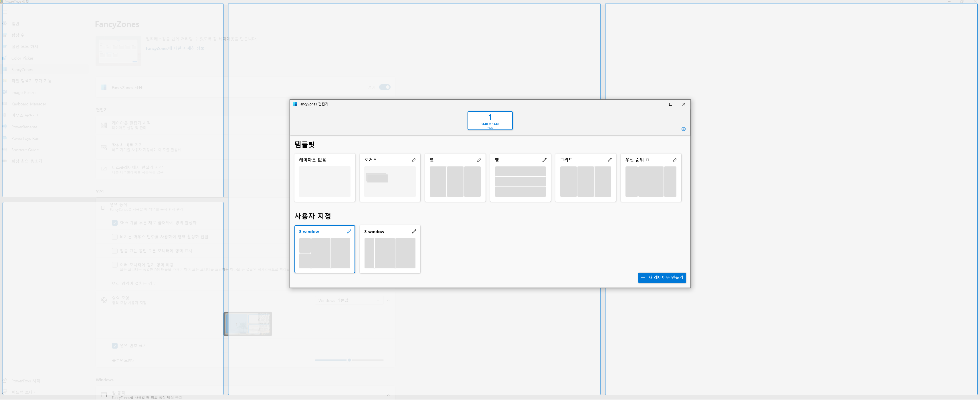
Task: Select 레이아웃 없음 template
Action: (x=324, y=178)
